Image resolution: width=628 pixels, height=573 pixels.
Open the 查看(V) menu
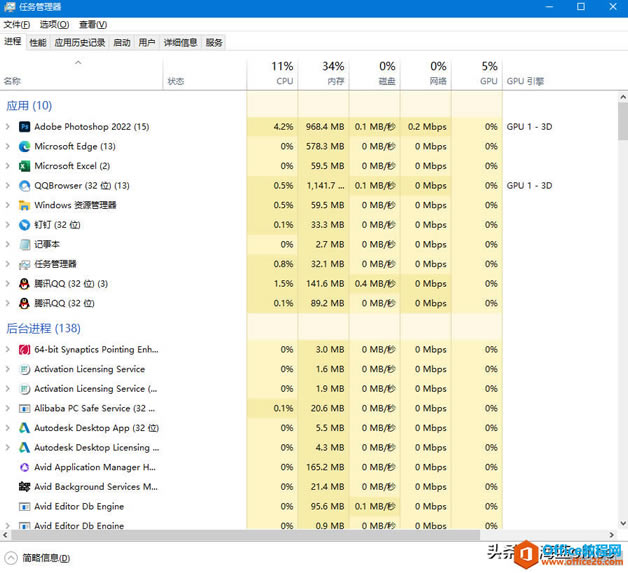pyautogui.click(x=93, y=25)
